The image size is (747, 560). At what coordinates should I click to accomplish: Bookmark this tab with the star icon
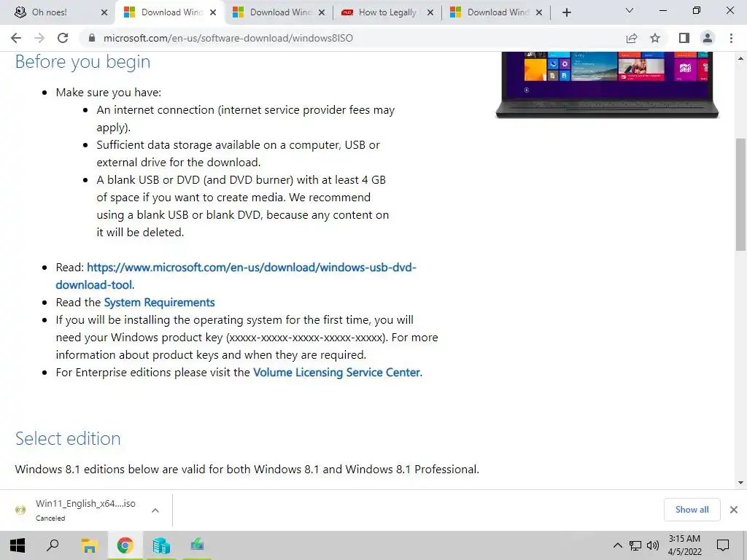click(x=655, y=38)
